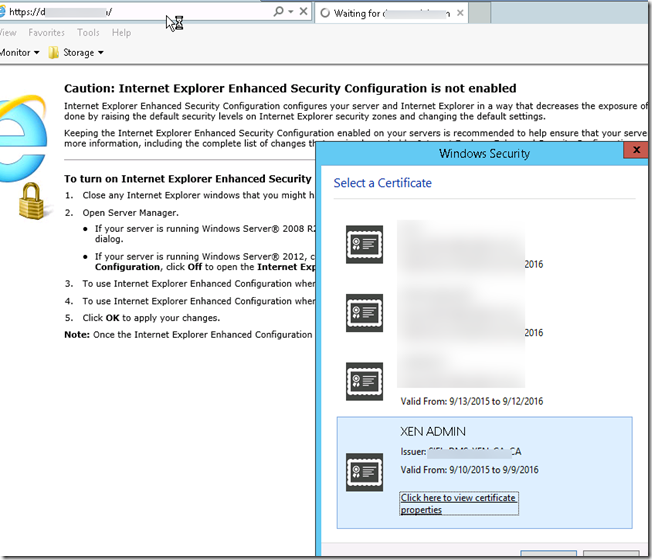Click 'Valid From: 9/13/2015 to 9/12/2016' text

(472, 401)
